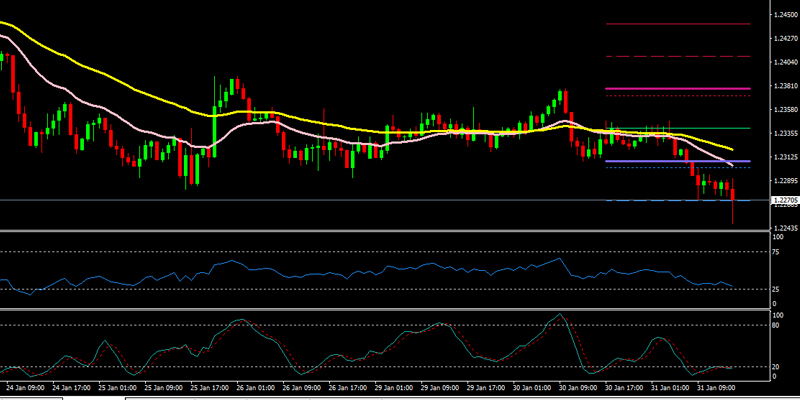Click the 30 Jan 01:00 time label
Viewport: 800px width, 400px height.
pos(530,387)
